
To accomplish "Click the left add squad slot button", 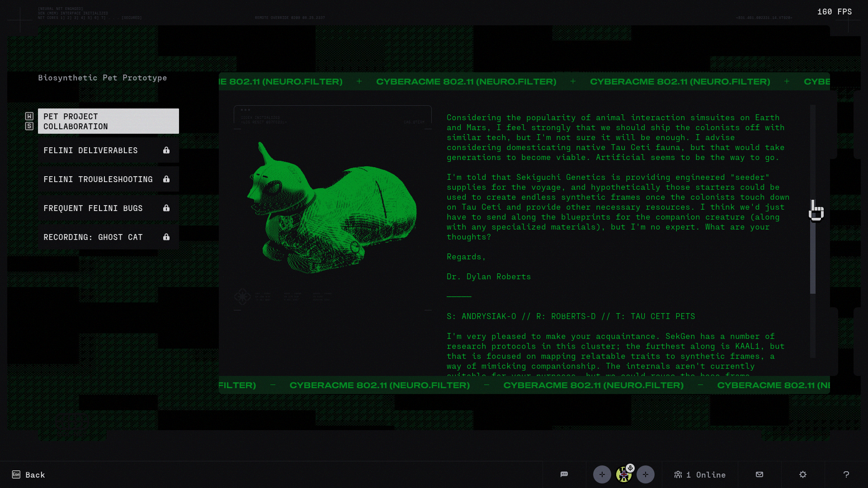I will (602, 474).
